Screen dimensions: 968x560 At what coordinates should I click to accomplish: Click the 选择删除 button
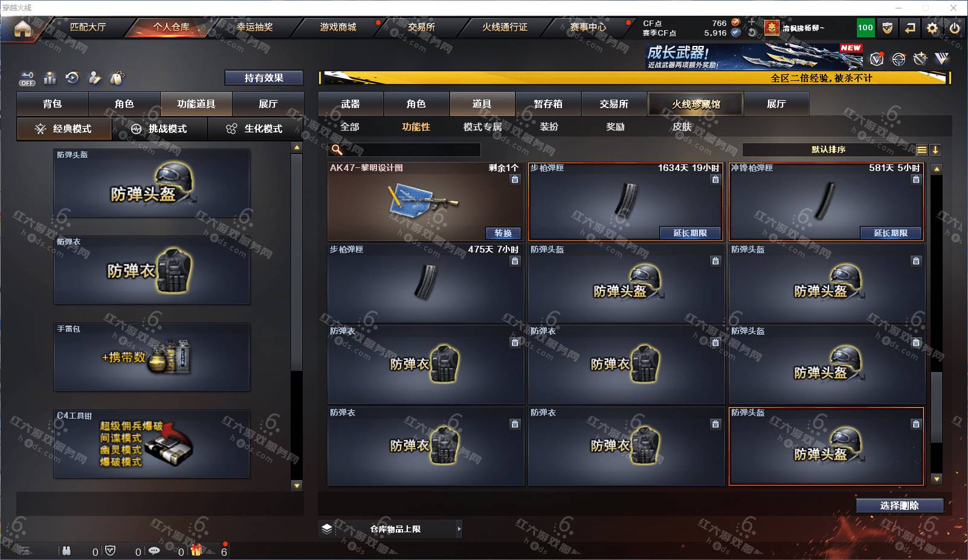[x=899, y=506]
